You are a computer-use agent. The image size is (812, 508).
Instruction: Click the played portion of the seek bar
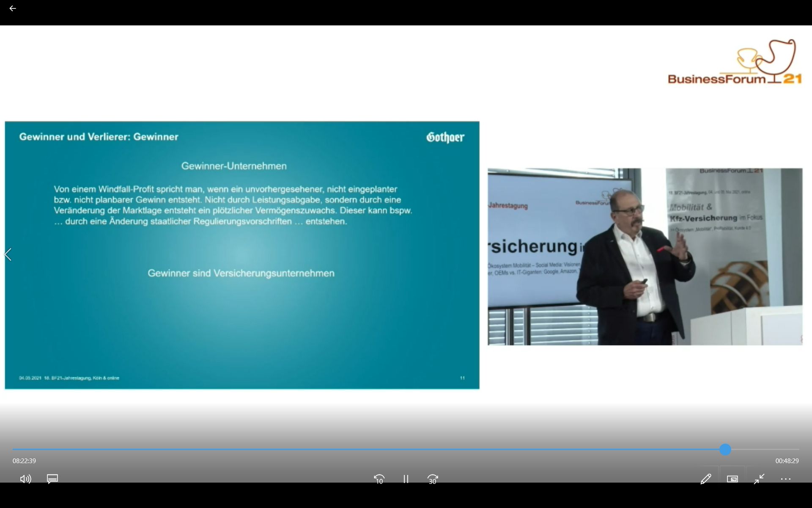click(x=338, y=450)
